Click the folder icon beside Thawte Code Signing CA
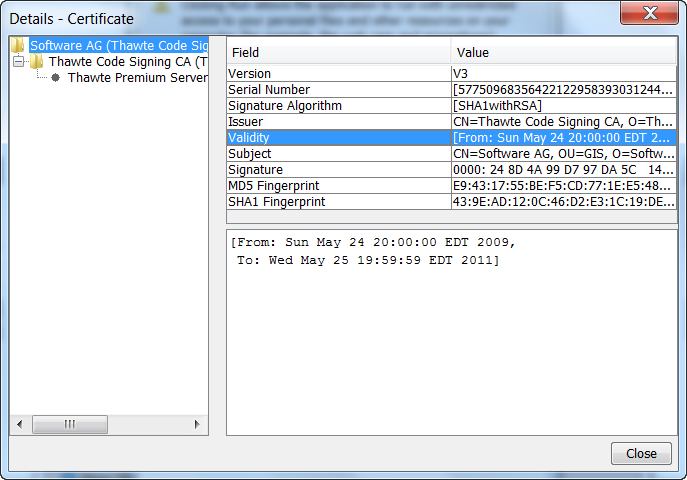687x480 pixels. point(37,62)
